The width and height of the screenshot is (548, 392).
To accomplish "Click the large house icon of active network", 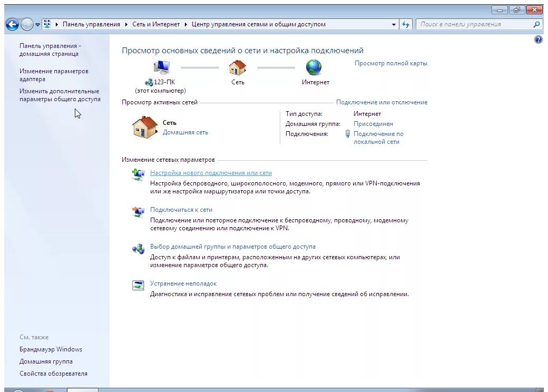I will pyautogui.click(x=145, y=127).
